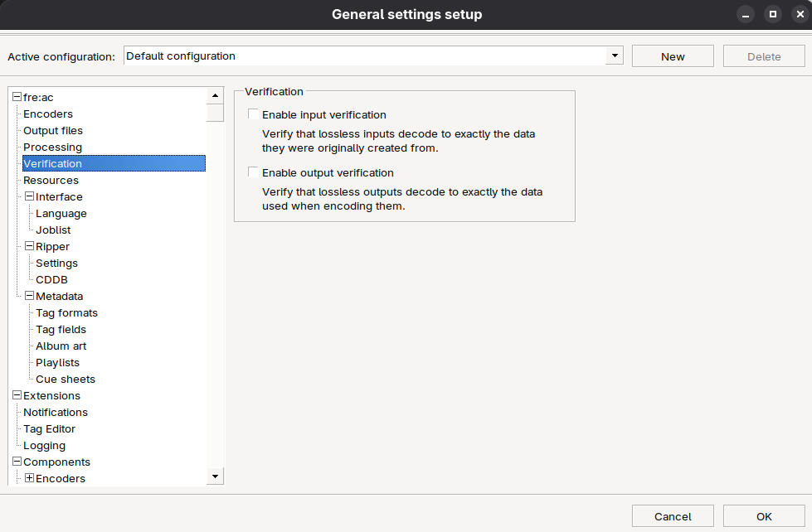Collapse the fre:ac tree node

tap(17, 98)
